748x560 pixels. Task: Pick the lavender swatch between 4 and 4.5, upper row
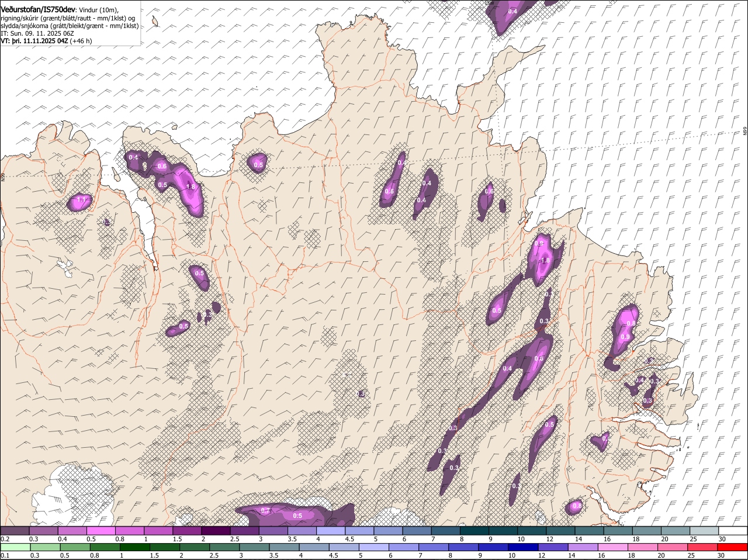click(x=331, y=531)
